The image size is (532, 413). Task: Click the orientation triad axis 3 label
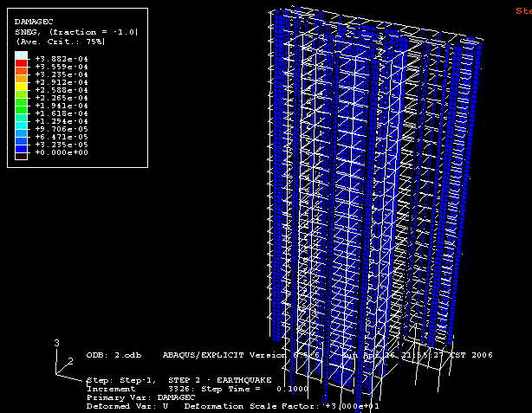[57, 344]
